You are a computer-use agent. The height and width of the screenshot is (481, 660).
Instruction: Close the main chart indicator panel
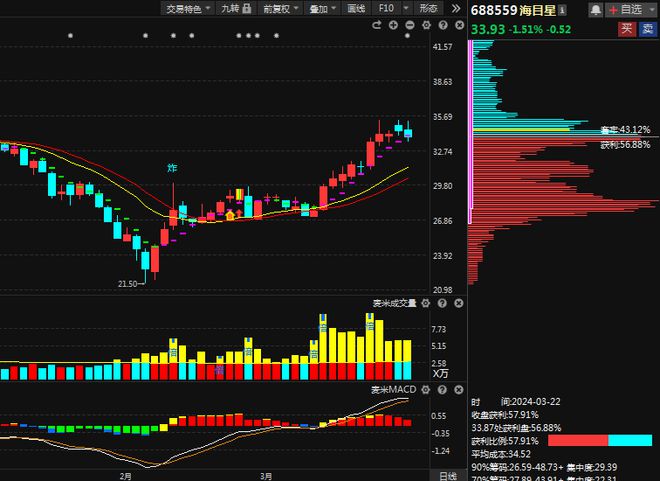[460, 25]
